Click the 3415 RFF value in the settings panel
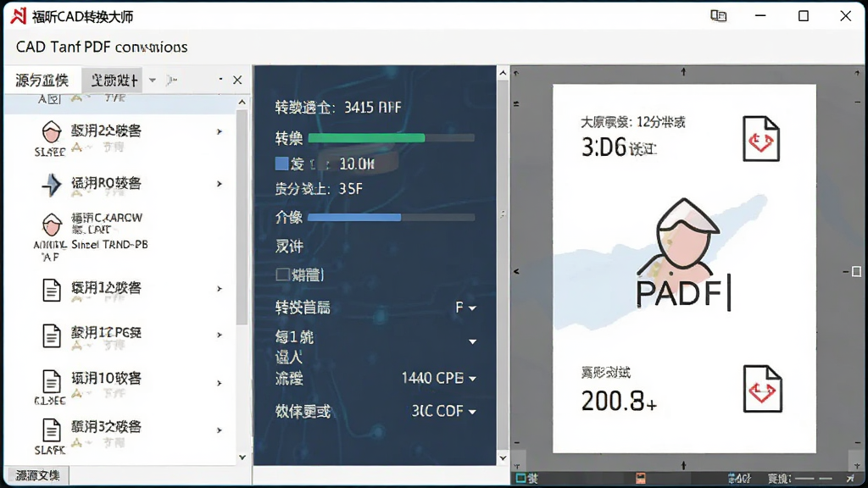This screenshot has width=868, height=488. pyautogui.click(x=373, y=108)
